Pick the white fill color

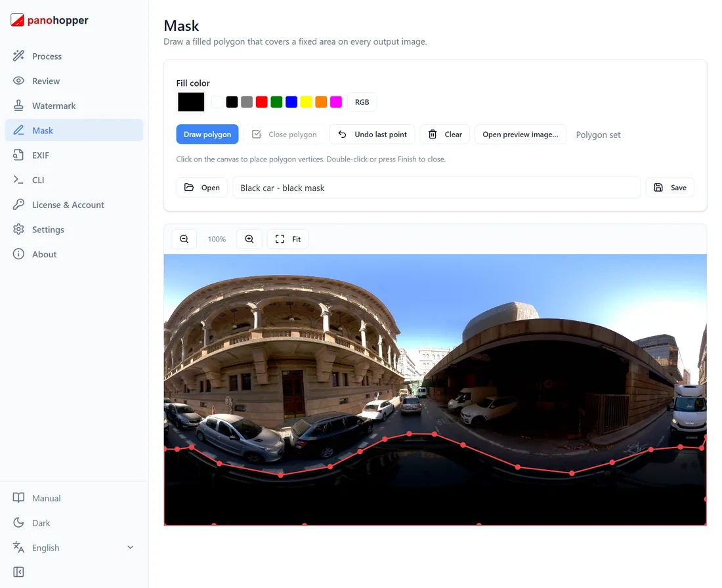click(217, 102)
